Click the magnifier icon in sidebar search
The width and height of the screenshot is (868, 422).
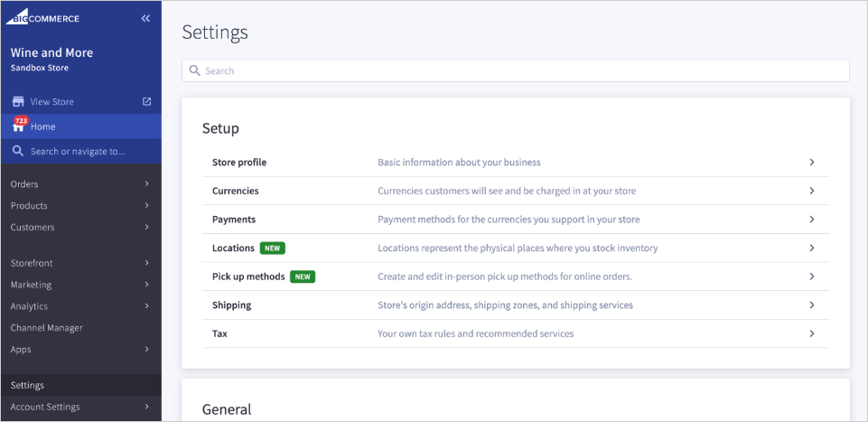coord(18,151)
